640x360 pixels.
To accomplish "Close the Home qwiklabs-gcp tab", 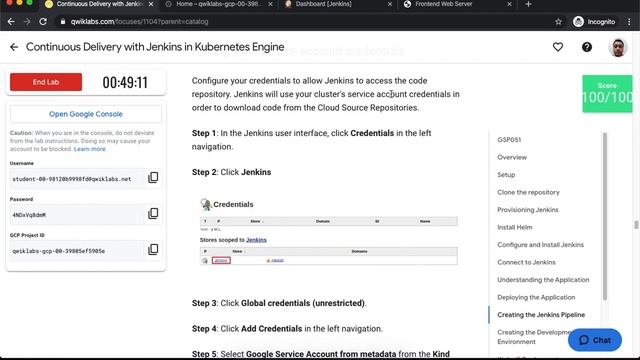I will coord(270,4).
